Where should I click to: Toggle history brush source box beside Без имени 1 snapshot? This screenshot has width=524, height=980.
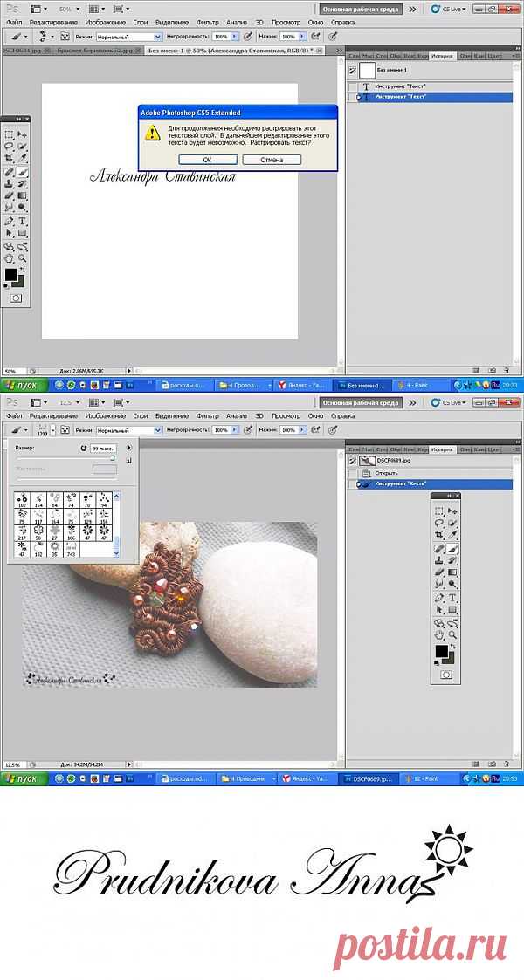point(351,70)
